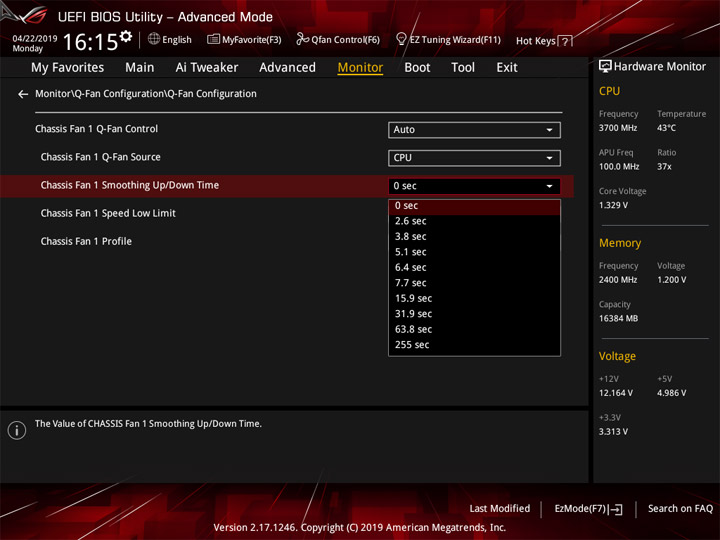Select the Monitor tab
This screenshot has width=720, height=540.
[x=360, y=68]
